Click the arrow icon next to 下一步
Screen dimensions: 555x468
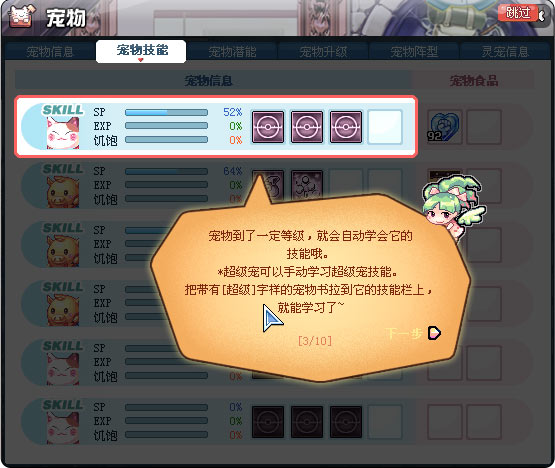(434, 333)
